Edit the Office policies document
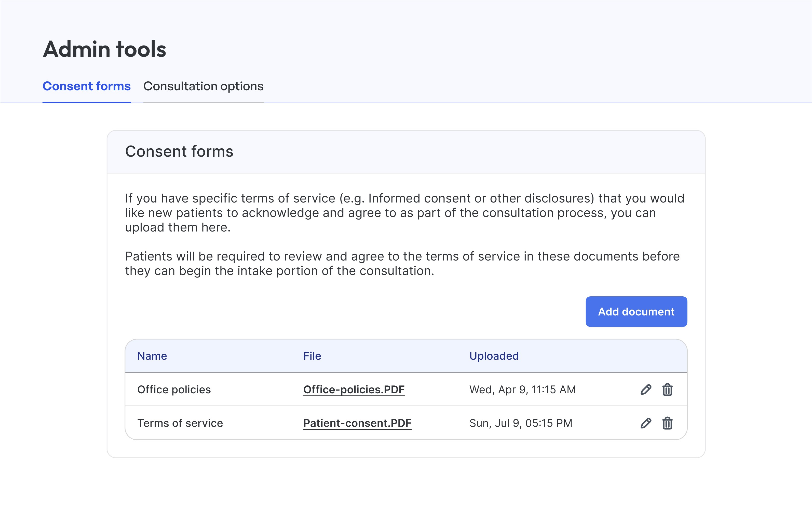Screen dimensions: 812x506 tap(645, 389)
